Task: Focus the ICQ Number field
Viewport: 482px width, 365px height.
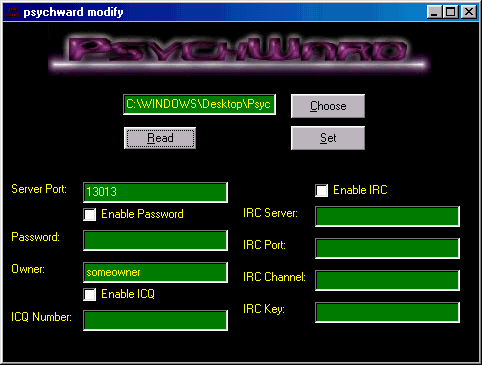Action: coord(155,320)
